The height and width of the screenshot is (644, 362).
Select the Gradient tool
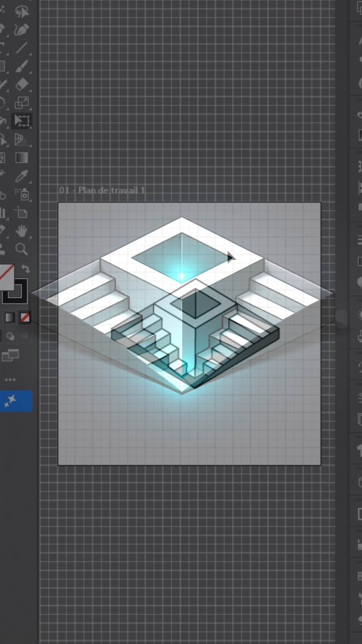coord(21,158)
